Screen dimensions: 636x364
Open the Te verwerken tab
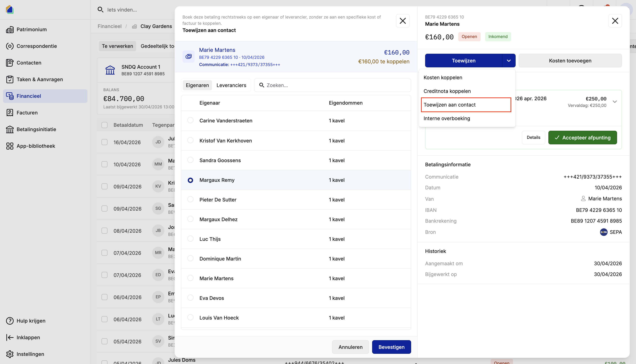point(118,46)
